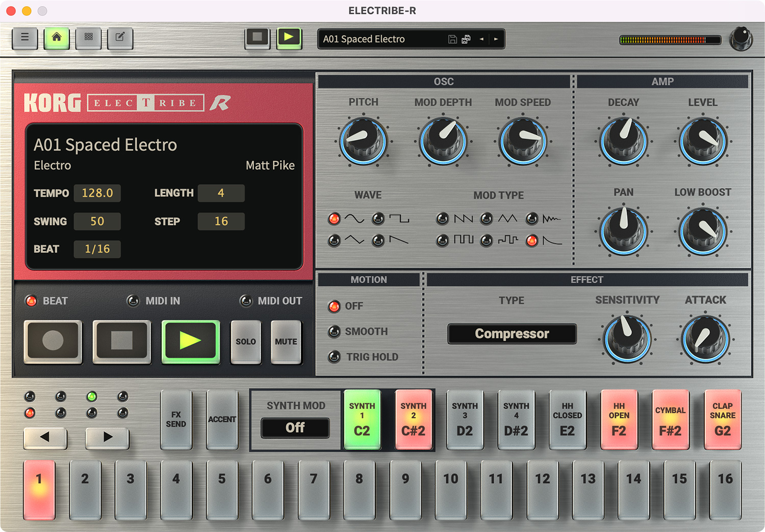Select the HH CLOSED E2 part pad
This screenshot has height=532, width=765.
coord(568,419)
